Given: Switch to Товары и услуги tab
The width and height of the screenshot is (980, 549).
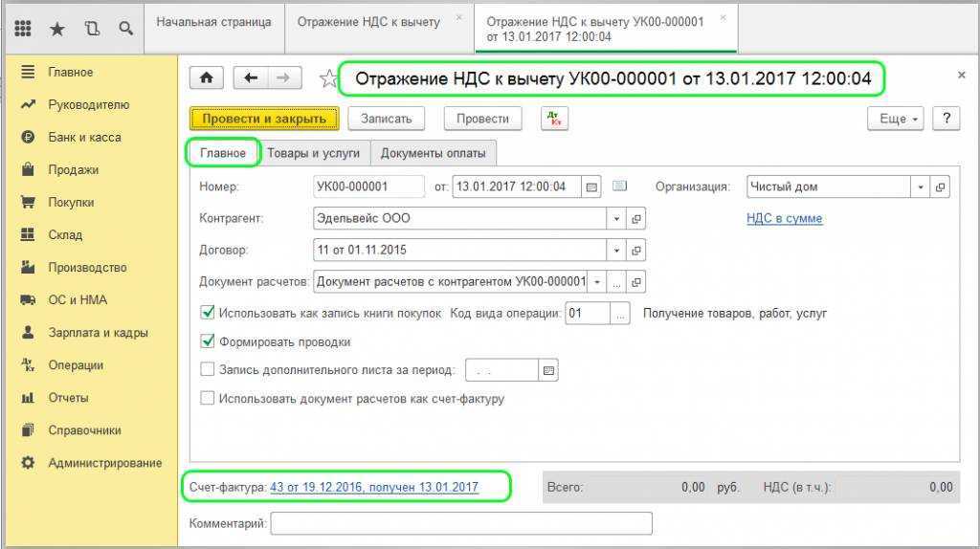Looking at the screenshot, I should [313, 153].
